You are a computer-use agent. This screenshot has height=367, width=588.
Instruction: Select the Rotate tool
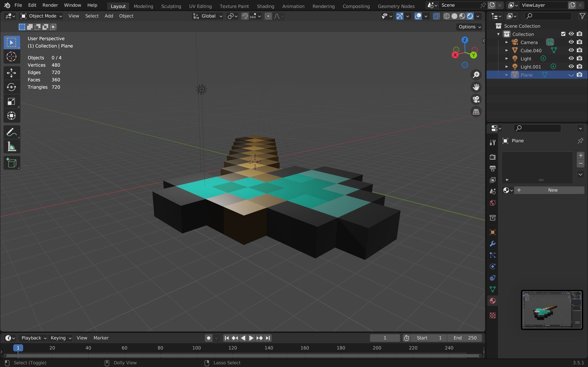pos(11,87)
